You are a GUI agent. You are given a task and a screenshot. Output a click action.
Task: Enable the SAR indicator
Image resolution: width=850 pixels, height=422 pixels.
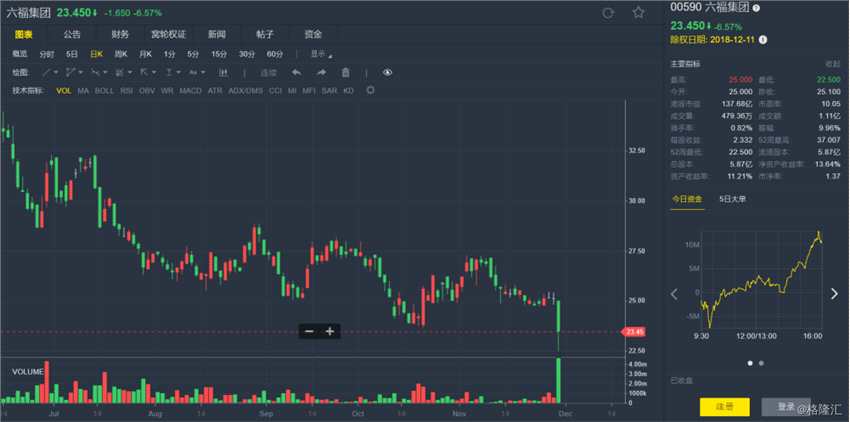pyautogui.click(x=330, y=91)
